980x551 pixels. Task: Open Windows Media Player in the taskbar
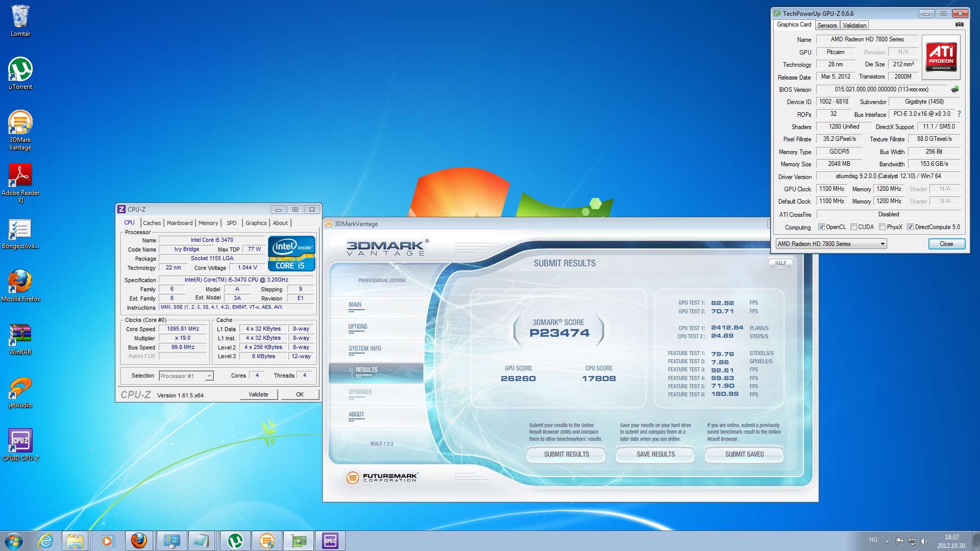point(107,541)
